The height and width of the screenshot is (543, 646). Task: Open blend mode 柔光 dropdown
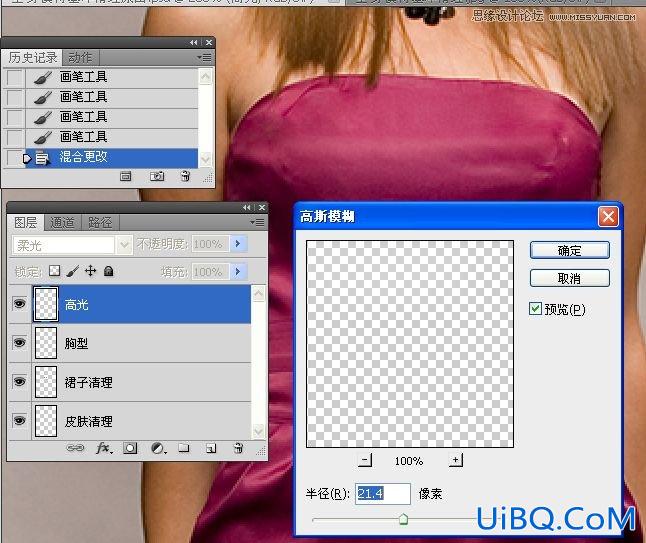pyautogui.click(x=124, y=245)
